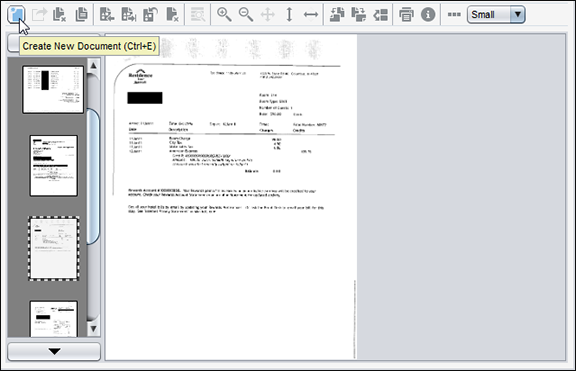Click the thumbnail panel scrollbar thumb
Image resolution: width=576 pixels, height=371 pixels.
point(93,176)
